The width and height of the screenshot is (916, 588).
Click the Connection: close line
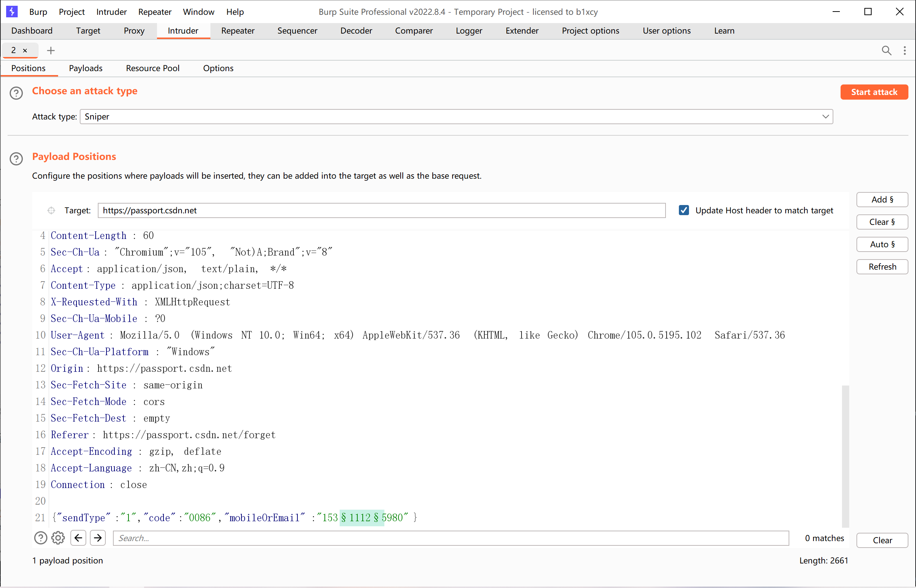pos(99,484)
